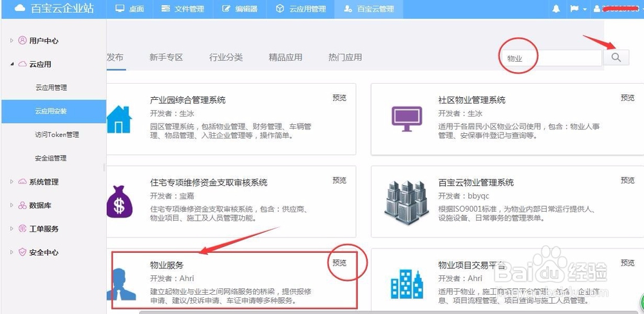This screenshot has height=314, width=644.
Task: Click 开发者：宝嘉 text
Action: [172, 196]
